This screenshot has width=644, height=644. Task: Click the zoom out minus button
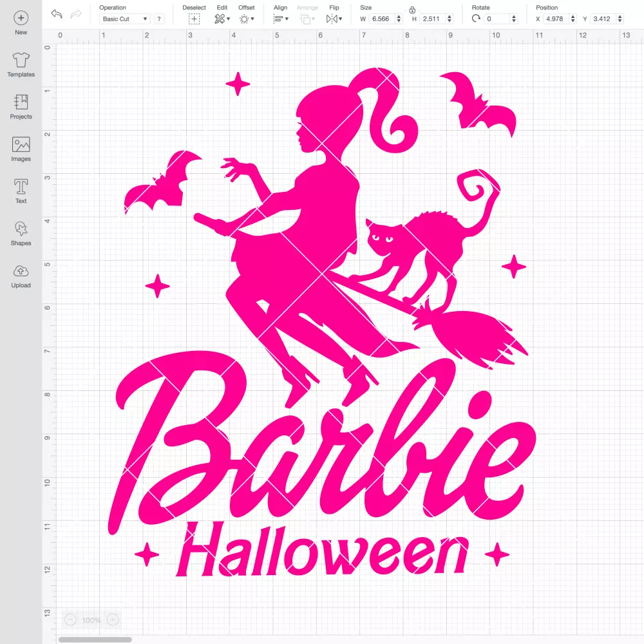coord(70,620)
